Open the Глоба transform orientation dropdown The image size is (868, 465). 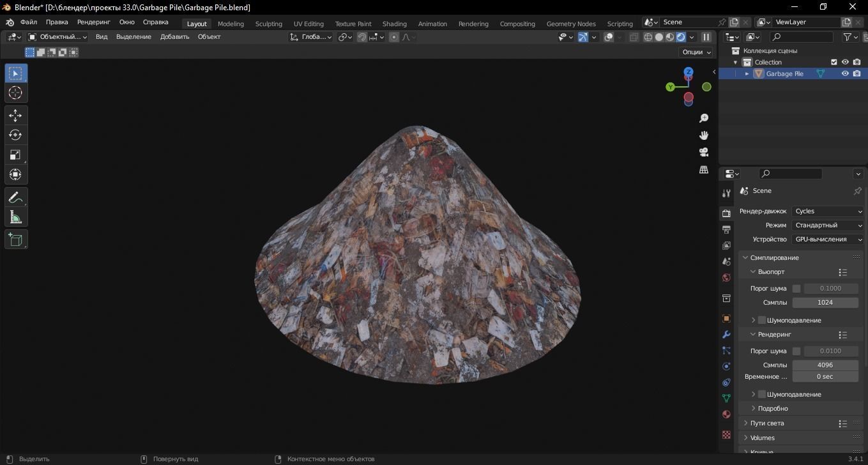click(311, 37)
